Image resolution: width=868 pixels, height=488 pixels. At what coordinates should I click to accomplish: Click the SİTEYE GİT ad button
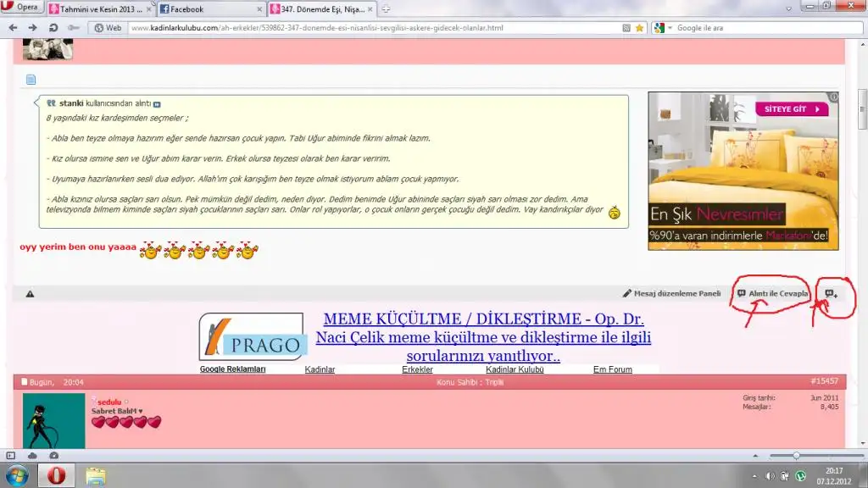(792, 109)
